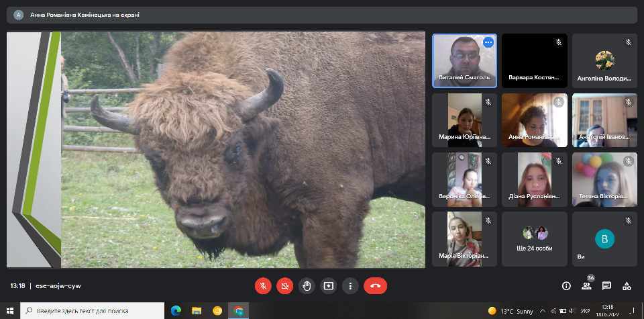Image resolution: width=644 pixels, height=319 pixels.
Task: Click the present screen icon
Action: tap(328, 285)
